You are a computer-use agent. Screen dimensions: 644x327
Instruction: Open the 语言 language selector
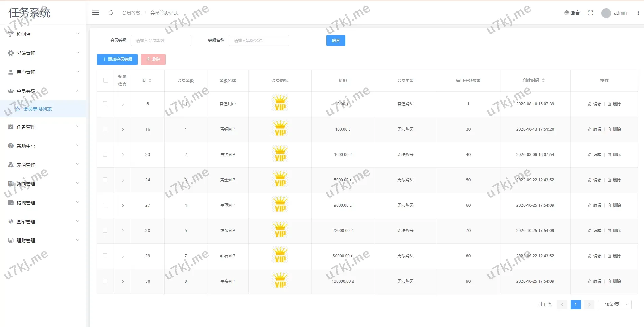click(x=572, y=13)
